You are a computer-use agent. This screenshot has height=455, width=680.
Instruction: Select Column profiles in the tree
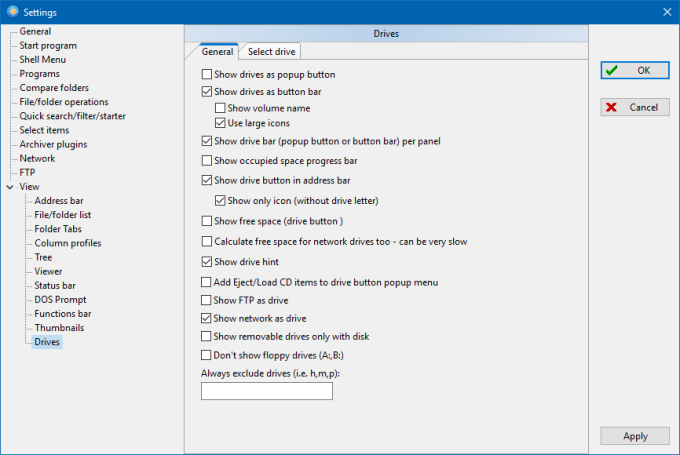[x=68, y=243]
